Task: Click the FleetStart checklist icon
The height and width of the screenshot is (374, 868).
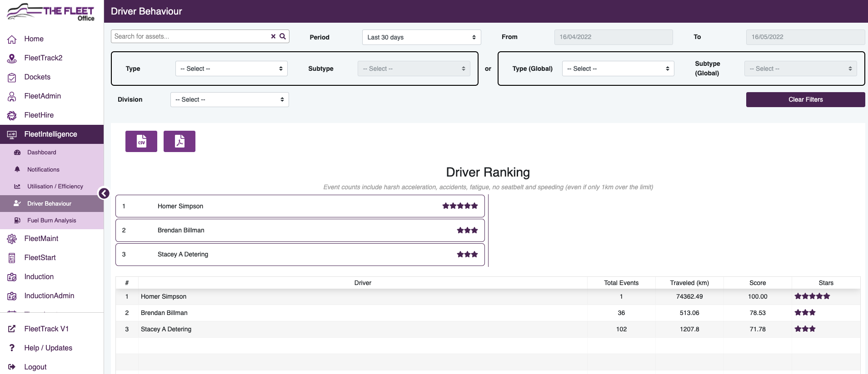Action: coord(12,258)
